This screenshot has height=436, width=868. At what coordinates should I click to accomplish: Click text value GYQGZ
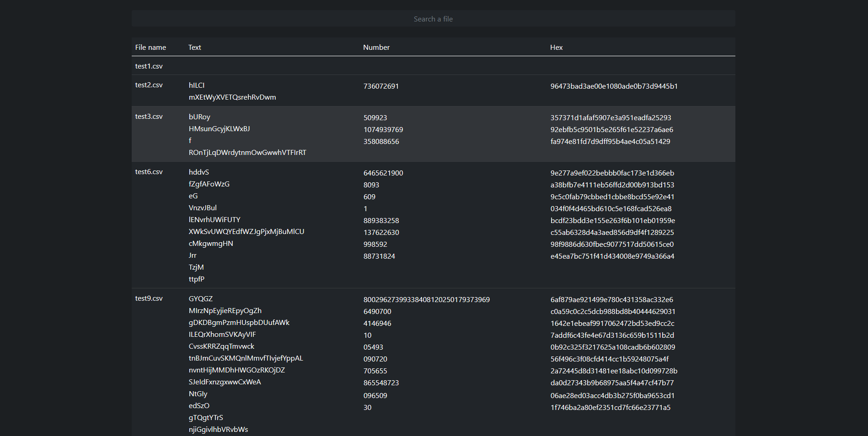[201, 299]
